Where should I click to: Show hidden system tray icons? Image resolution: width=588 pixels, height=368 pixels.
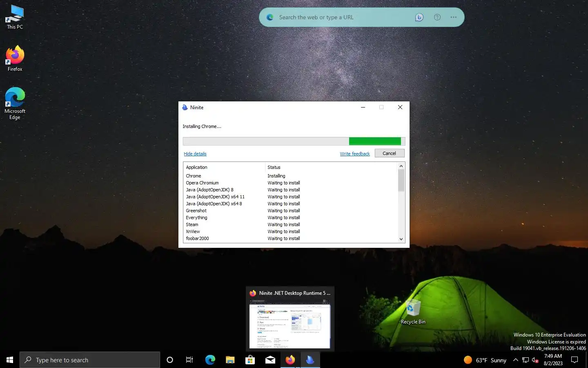pos(515,360)
